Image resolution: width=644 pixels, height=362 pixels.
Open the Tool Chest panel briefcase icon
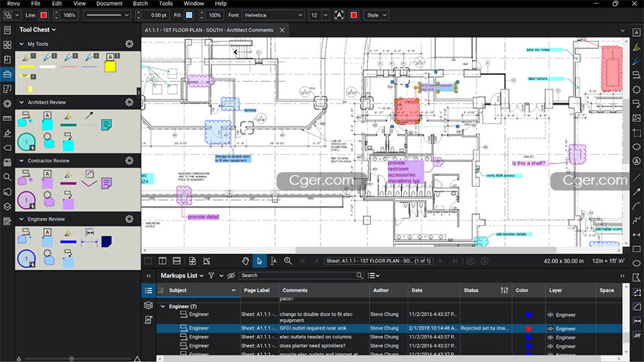[7, 74]
